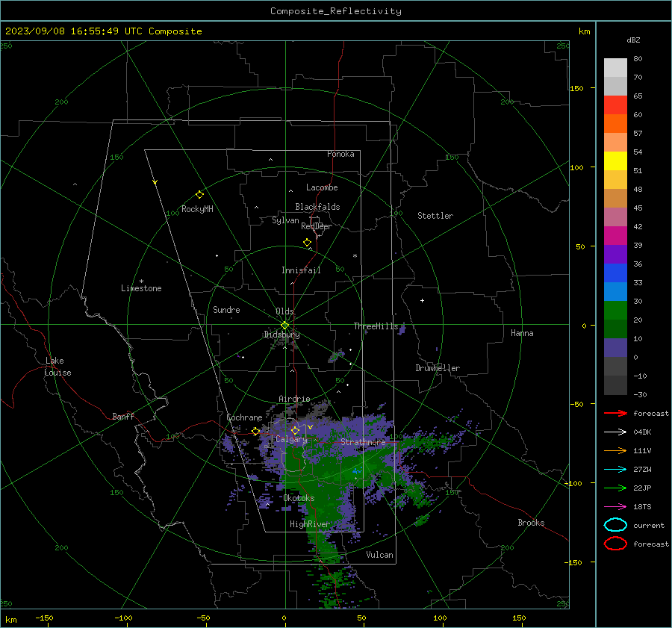Click the Lacombe map label
Image resolution: width=672 pixels, height=628 pixels.
[322, 187]
